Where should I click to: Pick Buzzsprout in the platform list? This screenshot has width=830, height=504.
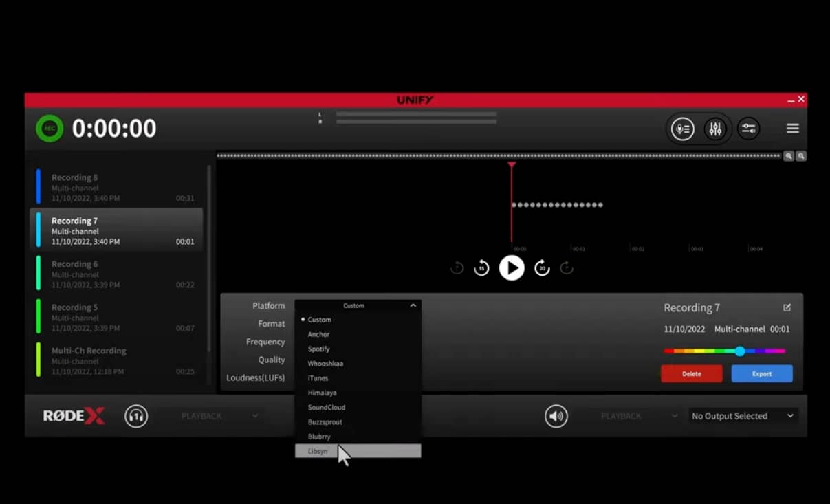(x=358, y=422)
